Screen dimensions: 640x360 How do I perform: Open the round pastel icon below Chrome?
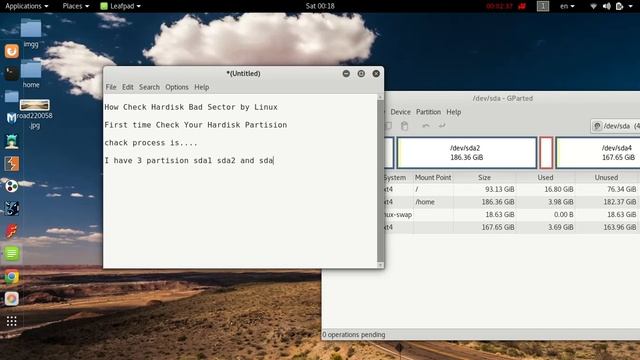click(x=11, y=299)
